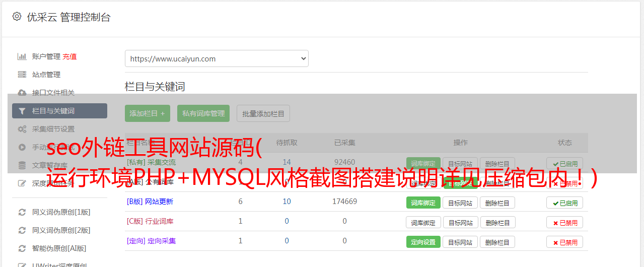
Task: Click the 待抓取 value 10 in 网站更新 row
Action: click(x=287, y=202)
